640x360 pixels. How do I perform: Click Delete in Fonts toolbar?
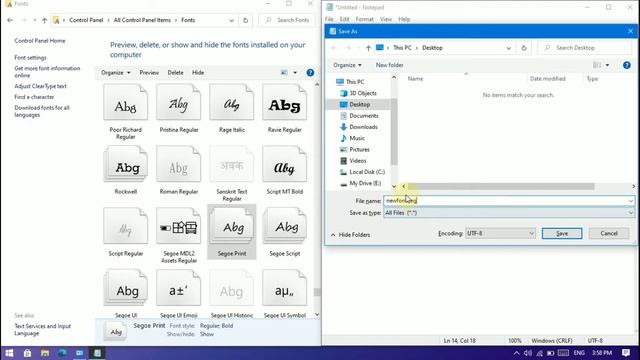pyautogui.click(x=176, y=73)
